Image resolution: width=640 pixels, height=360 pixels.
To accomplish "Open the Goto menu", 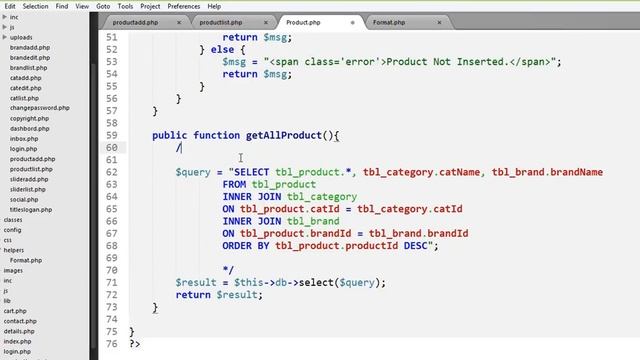I will point(103,7).
